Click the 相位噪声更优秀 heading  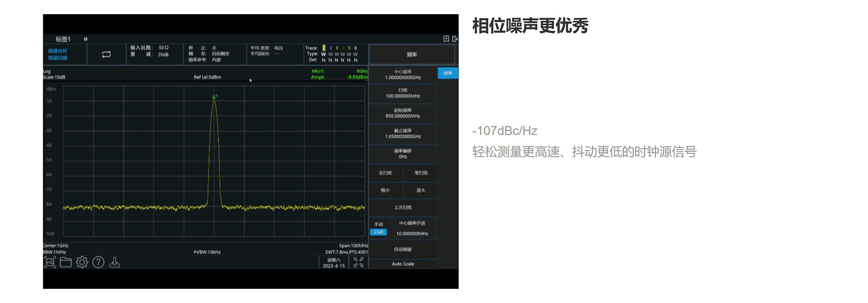(x=530, y=26)
